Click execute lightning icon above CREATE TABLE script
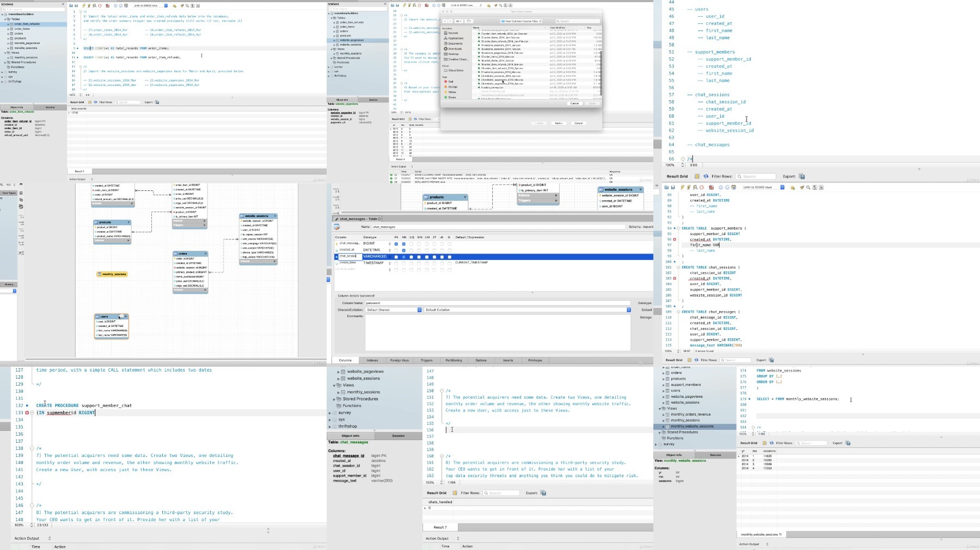 pos(682,188)
